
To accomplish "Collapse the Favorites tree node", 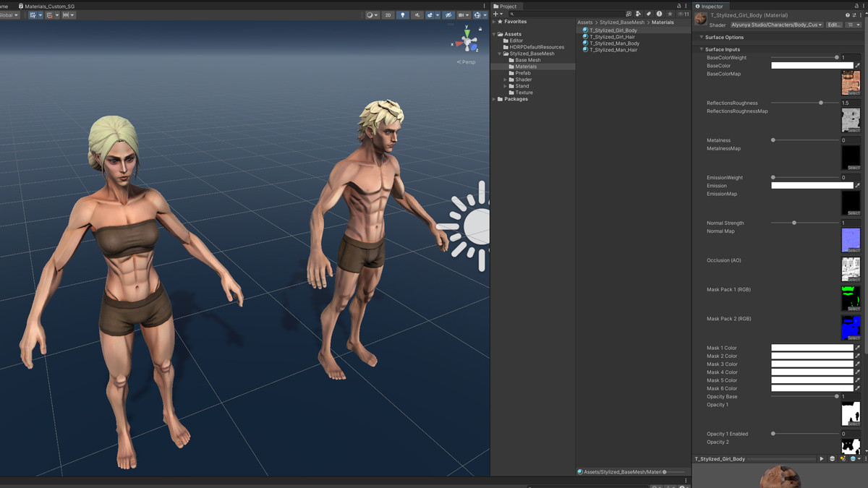I will tap(494, 22).
